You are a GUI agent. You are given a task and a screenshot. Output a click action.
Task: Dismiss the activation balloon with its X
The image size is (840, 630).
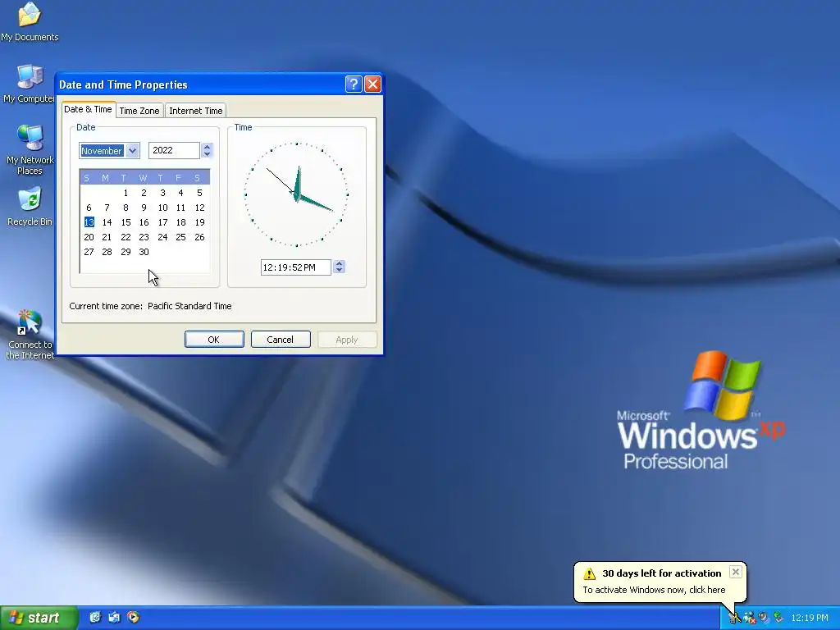pos(736,572)
